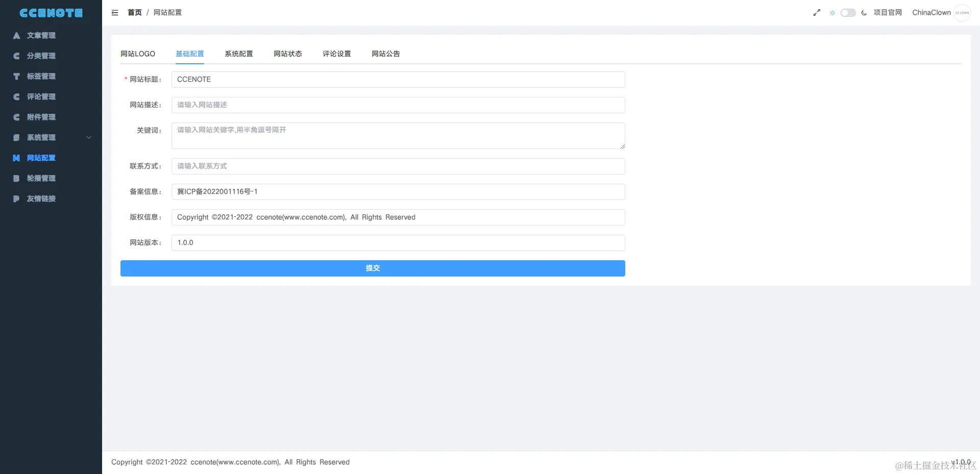Open the ChinaClown user avatar
Screen dimensions: 980x474
point(962,13)
